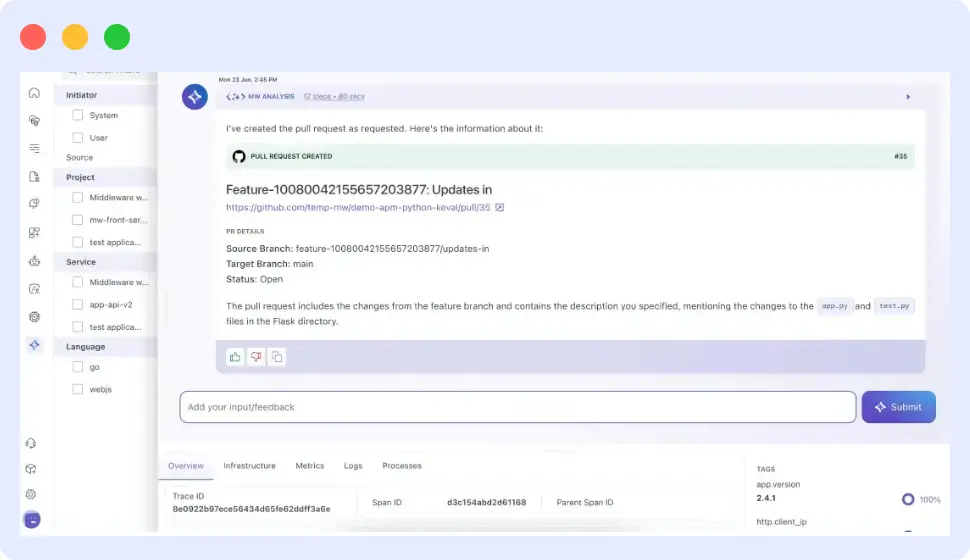Open the Logs tab
The height and width of the screenshot is (560, 970).
click(x=353, y=466)
